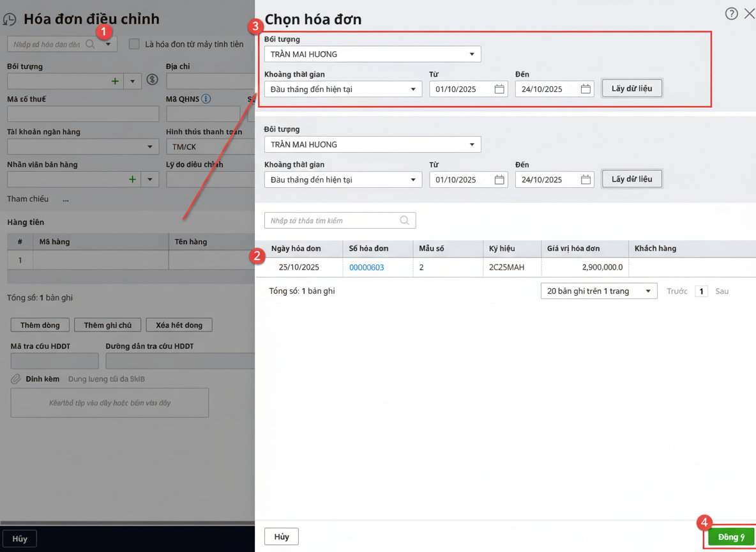The width and height of the screenshot is (756, 552).
Task: Click the magnifier icon in invoice number field
Action: click(x=90, y=44)
